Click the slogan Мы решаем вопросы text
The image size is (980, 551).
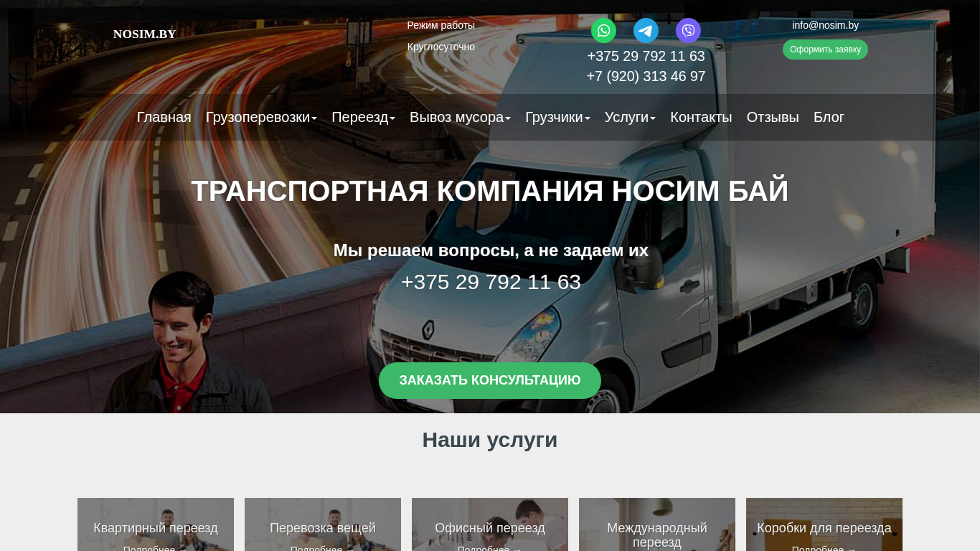pyautogui.click(x=491, y=250)
